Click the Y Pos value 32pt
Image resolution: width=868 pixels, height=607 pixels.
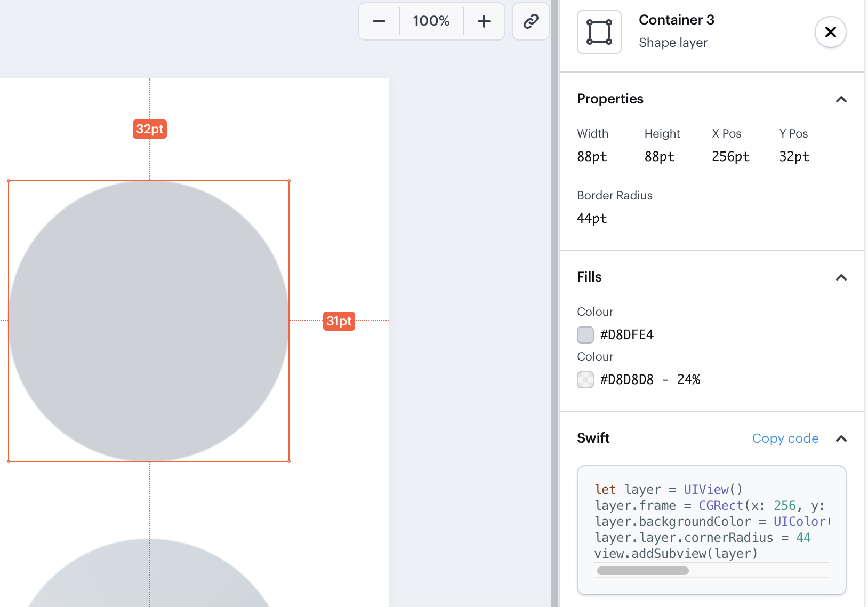pos(794,157)
